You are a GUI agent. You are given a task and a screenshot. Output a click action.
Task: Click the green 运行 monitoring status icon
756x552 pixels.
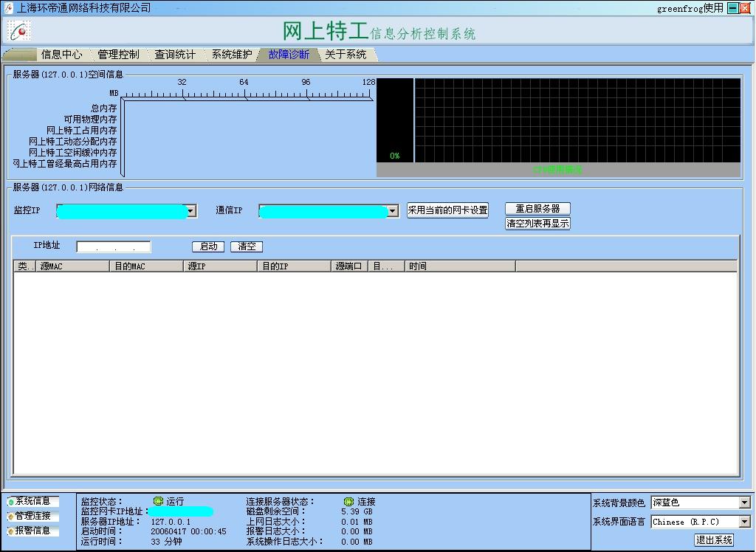(158, 501)
